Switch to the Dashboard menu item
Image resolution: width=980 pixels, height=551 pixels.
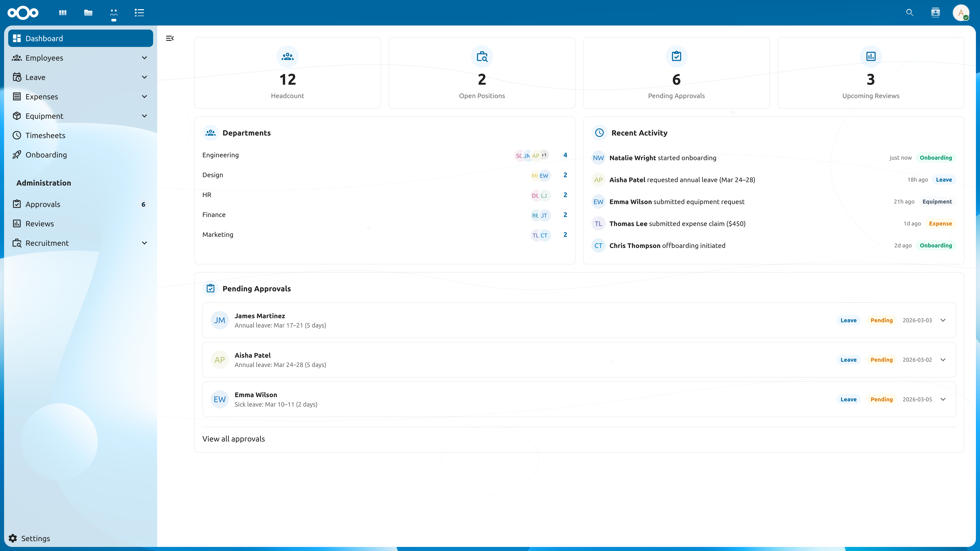click(x=44, y=38)
